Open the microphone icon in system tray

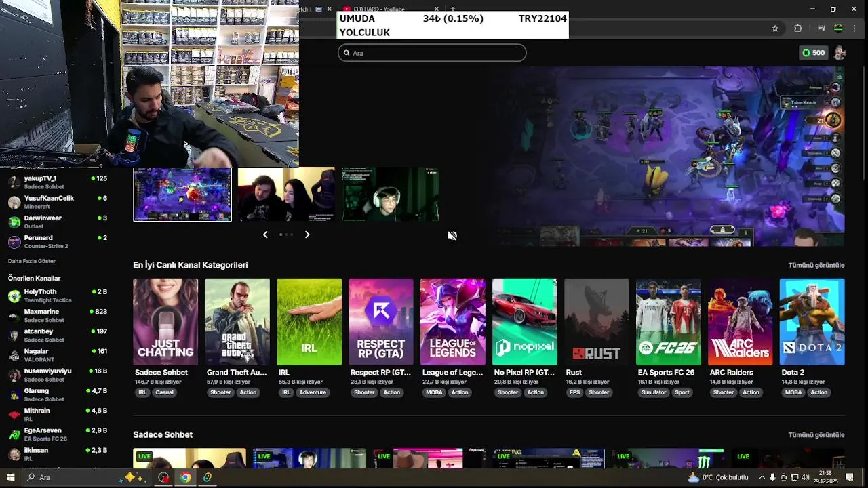(x=772, y=477)
